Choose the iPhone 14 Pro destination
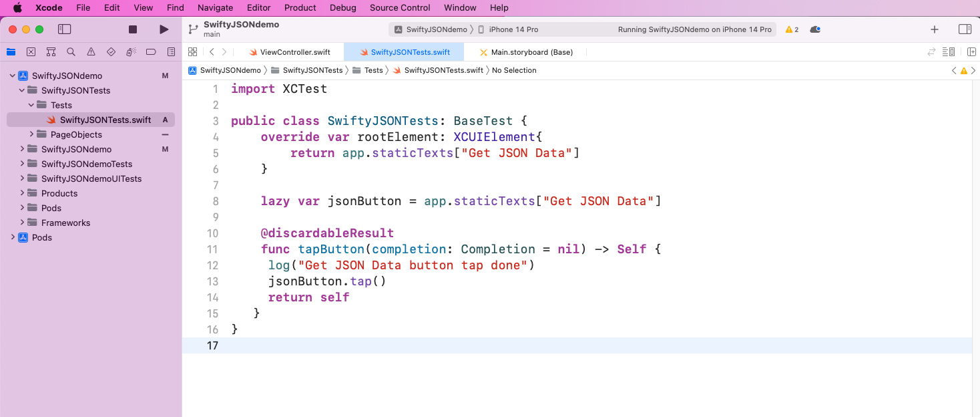Viewport: 980px width, 417px height. 509,29
